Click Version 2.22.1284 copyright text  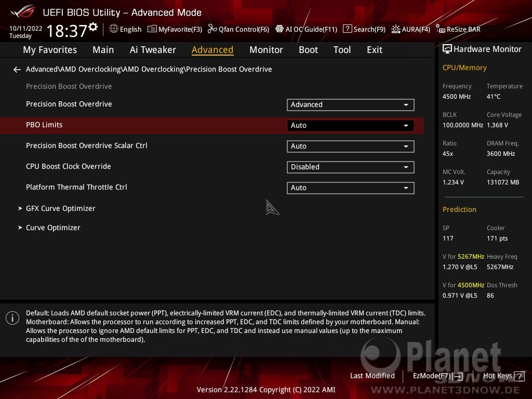click(266, 390)
